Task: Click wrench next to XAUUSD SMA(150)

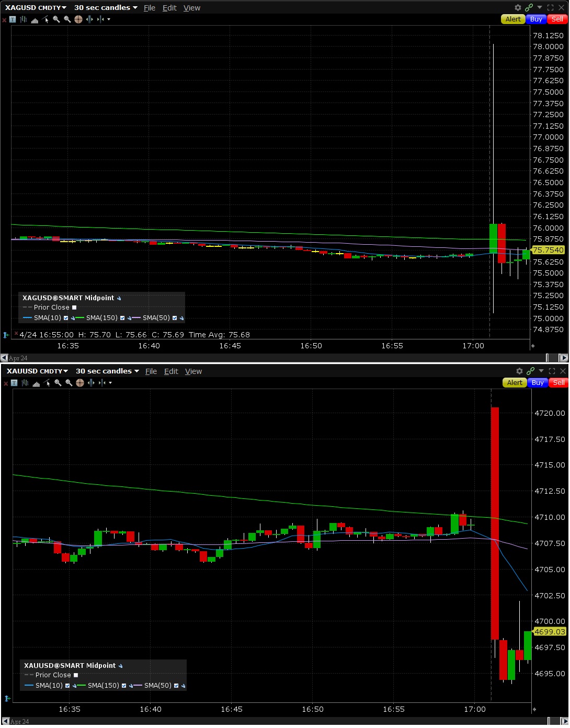Action: click(x=130, y=686)
